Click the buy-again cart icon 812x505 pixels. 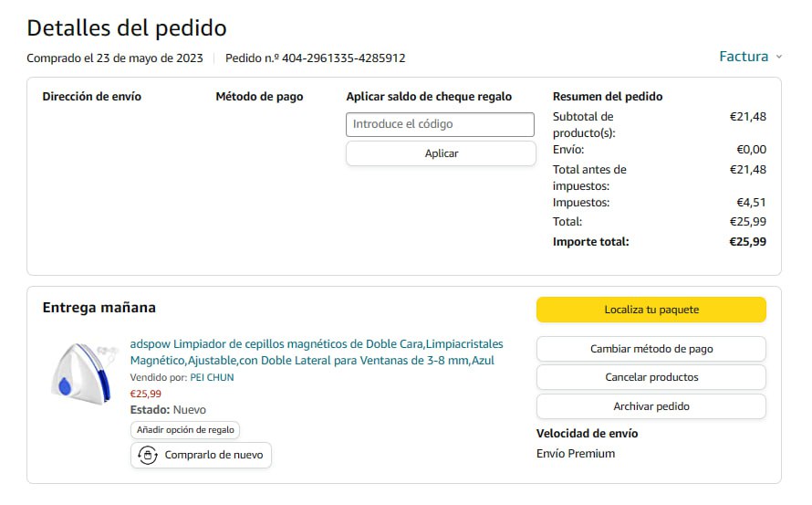(x=148, y=455)
